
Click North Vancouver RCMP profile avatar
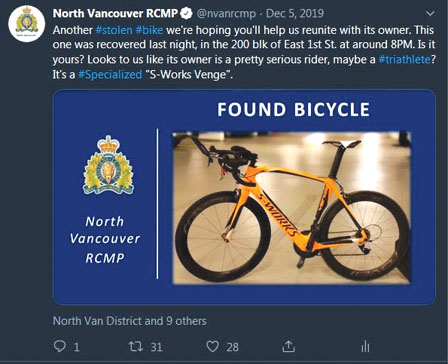[x=27, y=23]
